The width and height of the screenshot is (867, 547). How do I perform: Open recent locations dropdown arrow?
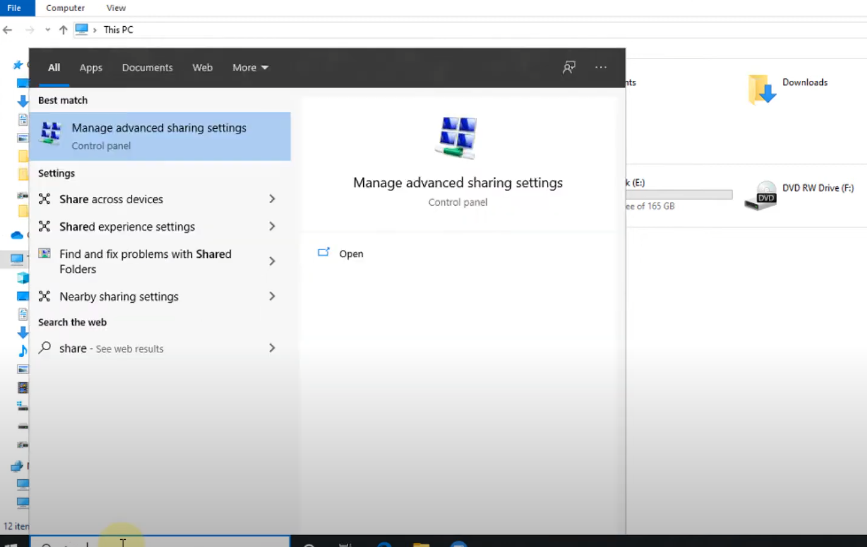48,30
